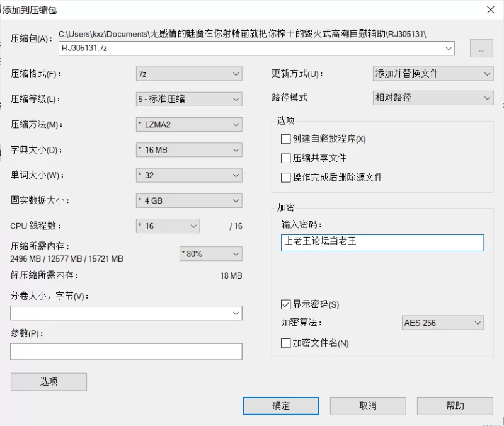The width and height of the screenshot is (504, 426).
Task: Click the 参数 parameters input field
Action: pos(126,352)
